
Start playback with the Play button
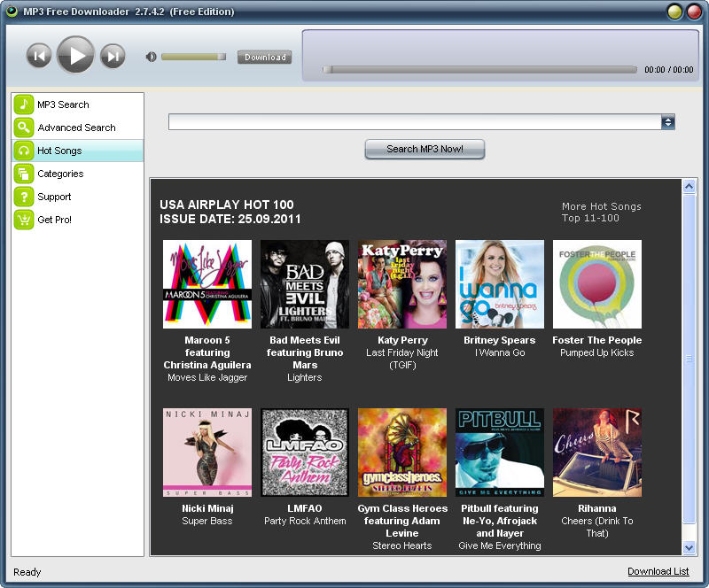[75, 55]
